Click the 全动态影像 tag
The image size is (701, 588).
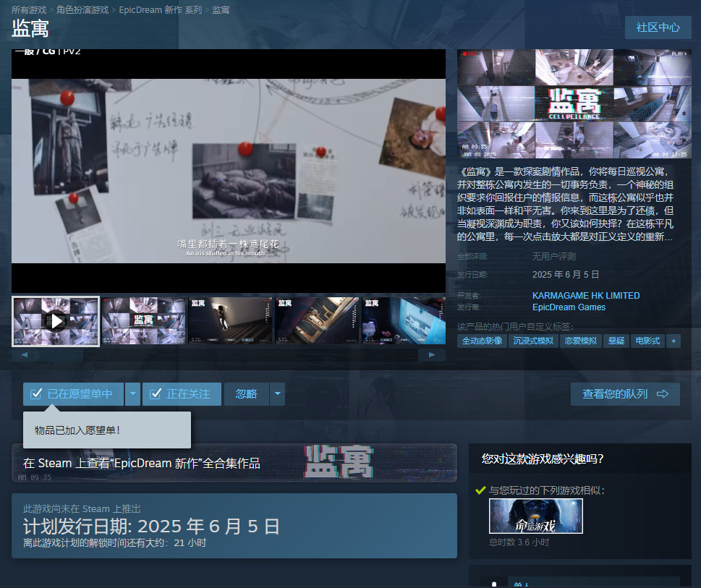point(482,341)
